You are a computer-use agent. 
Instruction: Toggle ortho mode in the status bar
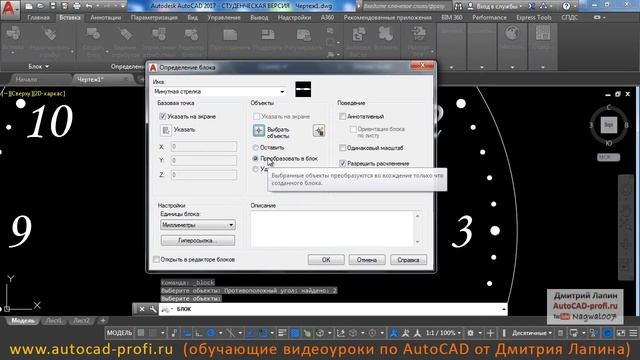199,333
